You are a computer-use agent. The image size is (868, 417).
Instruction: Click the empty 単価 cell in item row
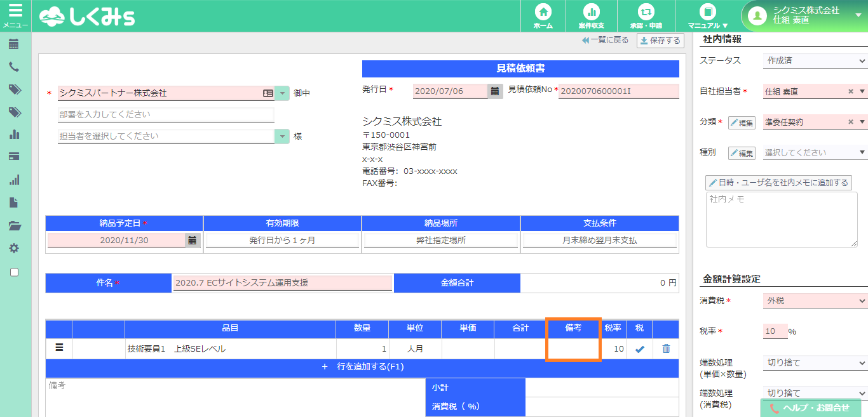[468, 348]
